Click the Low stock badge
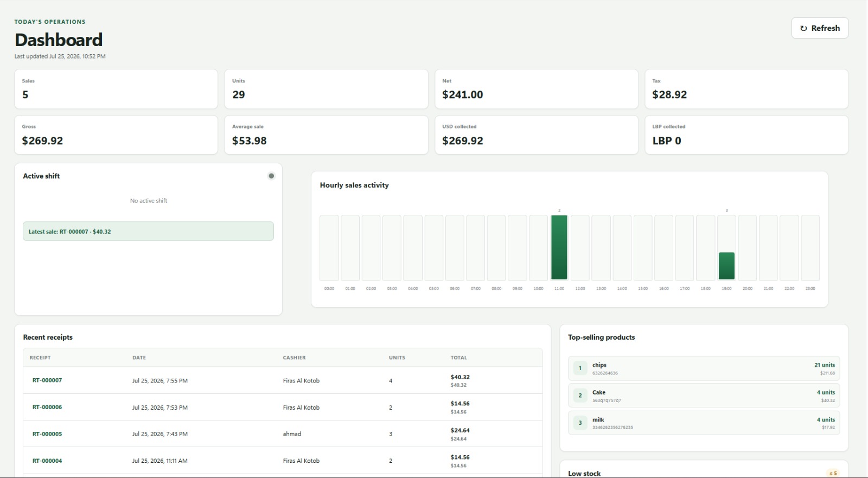Image resolution: width=868 pixels, height=478 pixels. coord(833,474)
